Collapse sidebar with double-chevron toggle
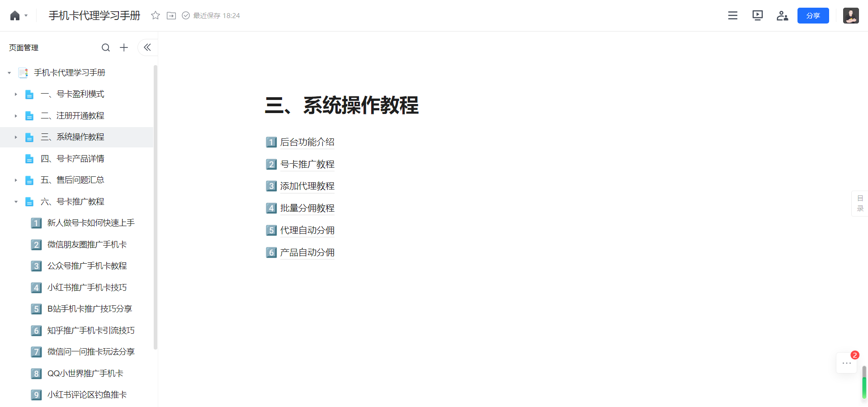868x407 pixels. click(147, 47)
